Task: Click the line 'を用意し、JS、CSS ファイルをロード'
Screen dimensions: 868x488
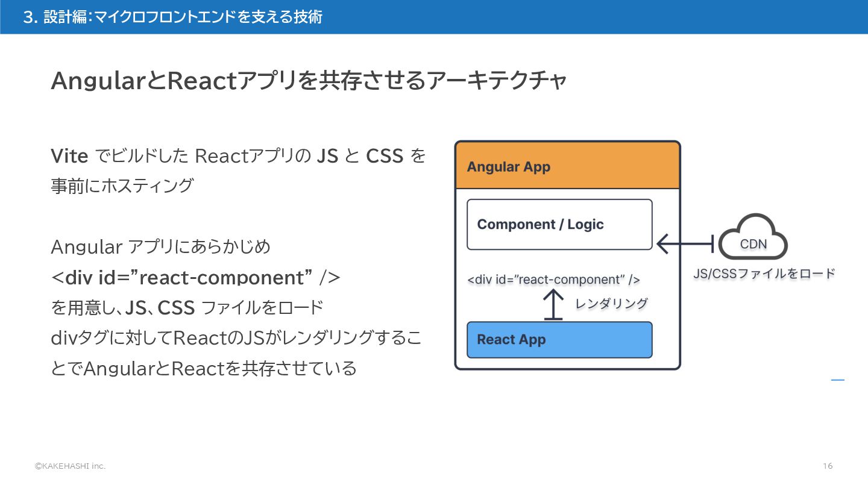Action: (187, 308)
